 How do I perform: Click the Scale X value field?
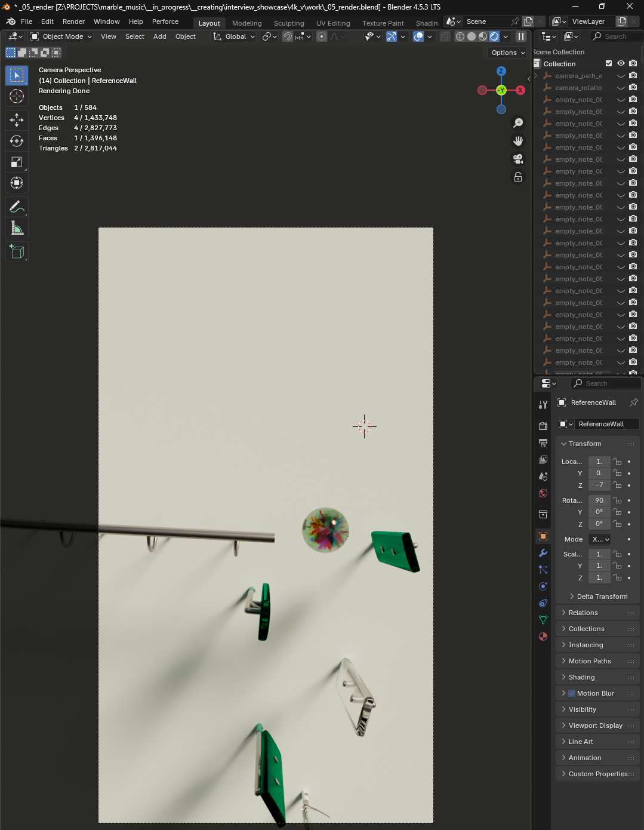(x=599, y=554)
